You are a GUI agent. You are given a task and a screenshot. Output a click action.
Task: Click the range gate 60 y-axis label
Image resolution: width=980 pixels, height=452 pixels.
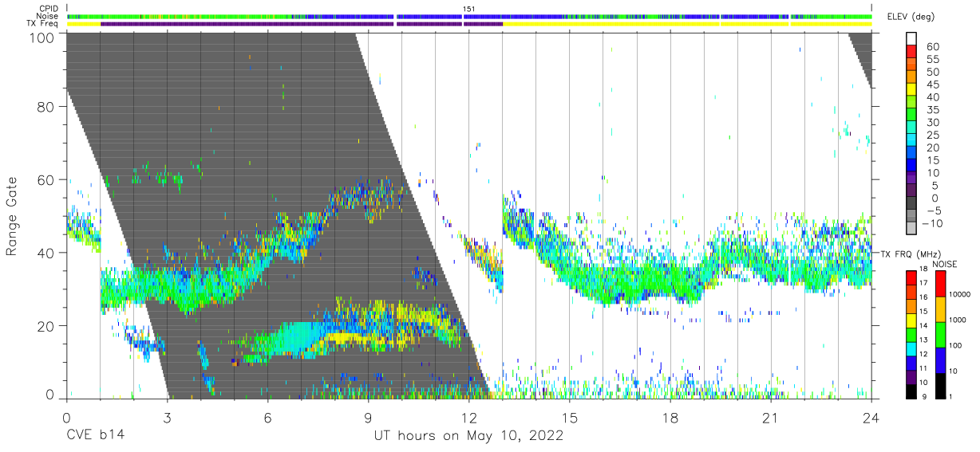[x=45, y=180]
